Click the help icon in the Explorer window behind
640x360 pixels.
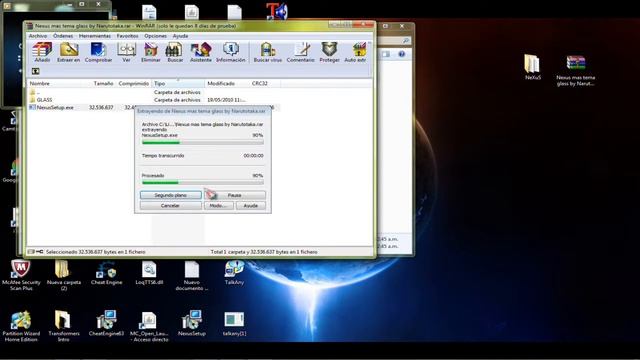pyautogui.click(x=402, y=54)
